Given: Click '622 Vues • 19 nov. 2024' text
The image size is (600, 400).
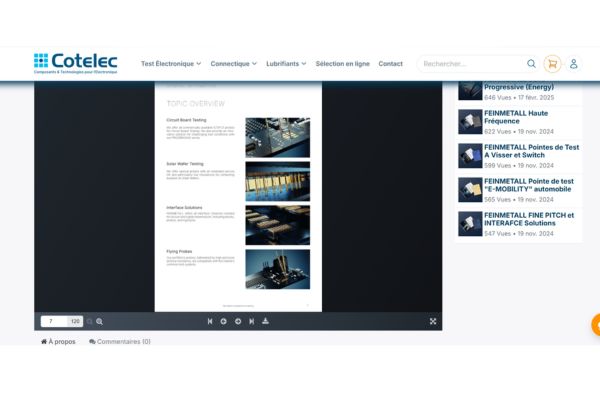Looking at the screenshot, I should tap(518, 131).
